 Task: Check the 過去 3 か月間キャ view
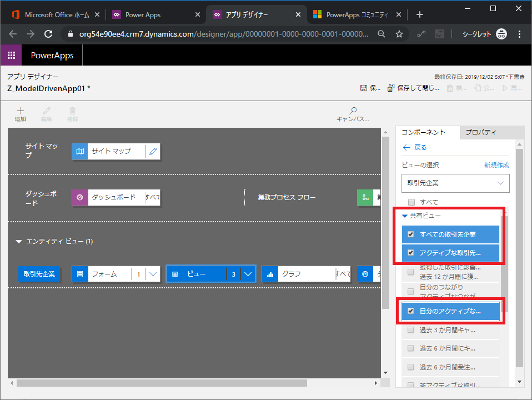click(x=411, y=329)
